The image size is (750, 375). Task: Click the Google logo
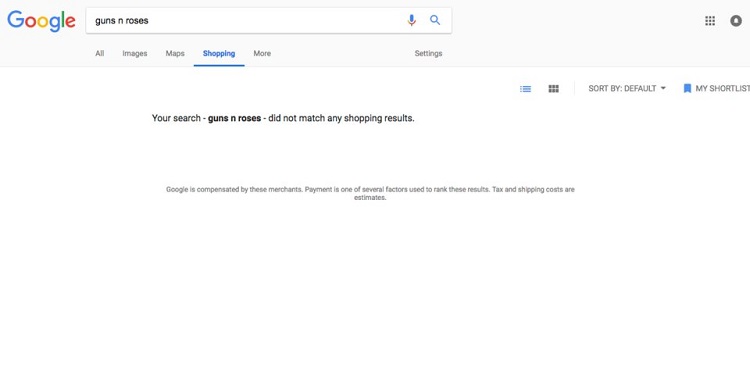click(41, 21)
